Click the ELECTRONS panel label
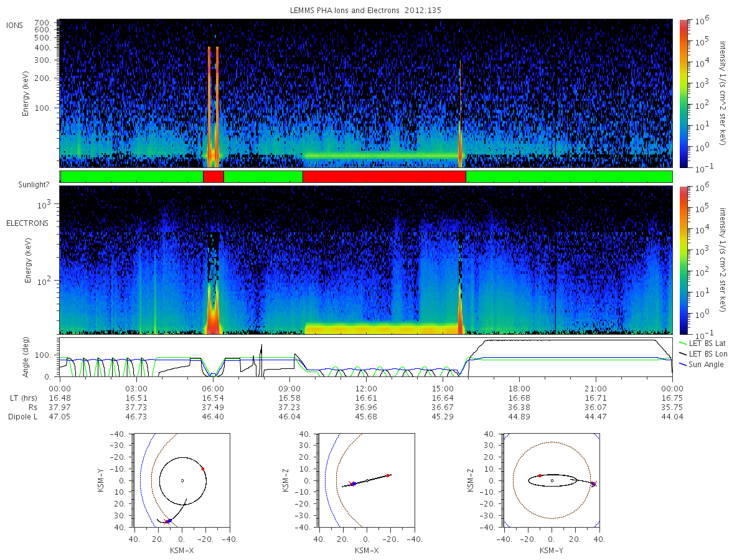 (27, 223)
